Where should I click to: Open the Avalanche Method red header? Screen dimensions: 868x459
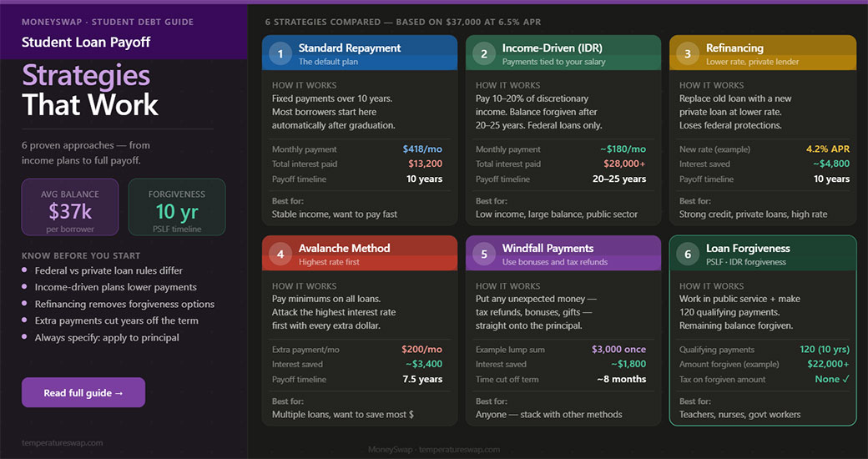point(360,254)
